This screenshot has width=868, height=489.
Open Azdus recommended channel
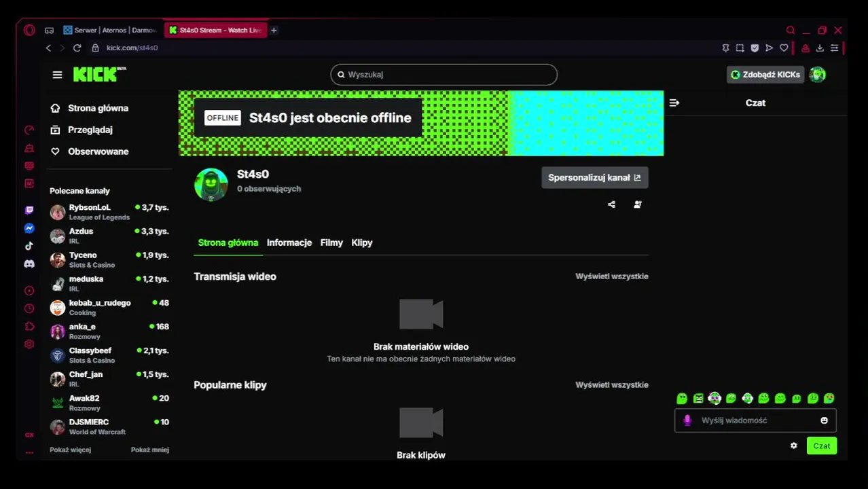109,236
